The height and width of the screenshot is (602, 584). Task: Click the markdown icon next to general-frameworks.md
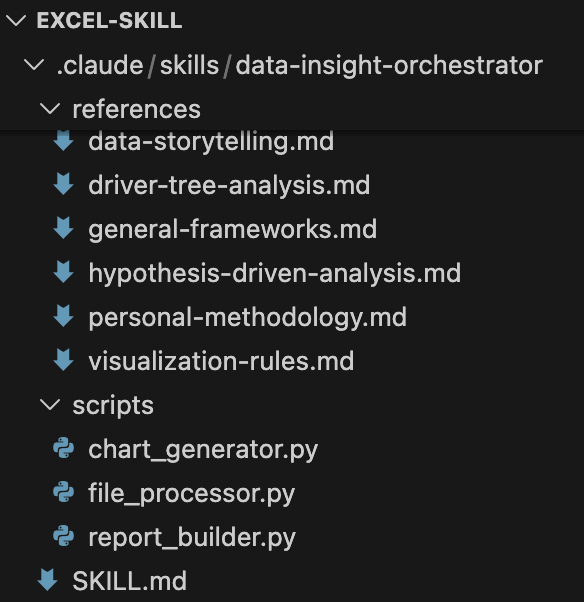click(63, 228)
